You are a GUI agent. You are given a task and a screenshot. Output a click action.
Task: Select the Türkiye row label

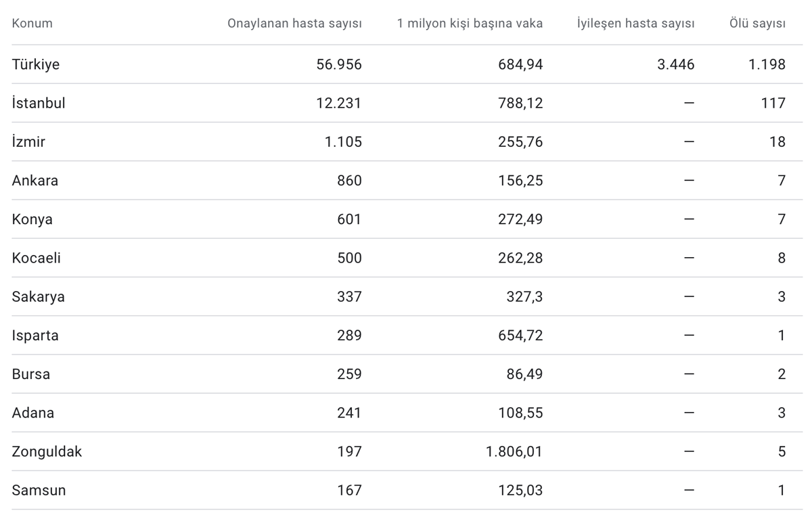pyautogui.click(x=36, y=64)
